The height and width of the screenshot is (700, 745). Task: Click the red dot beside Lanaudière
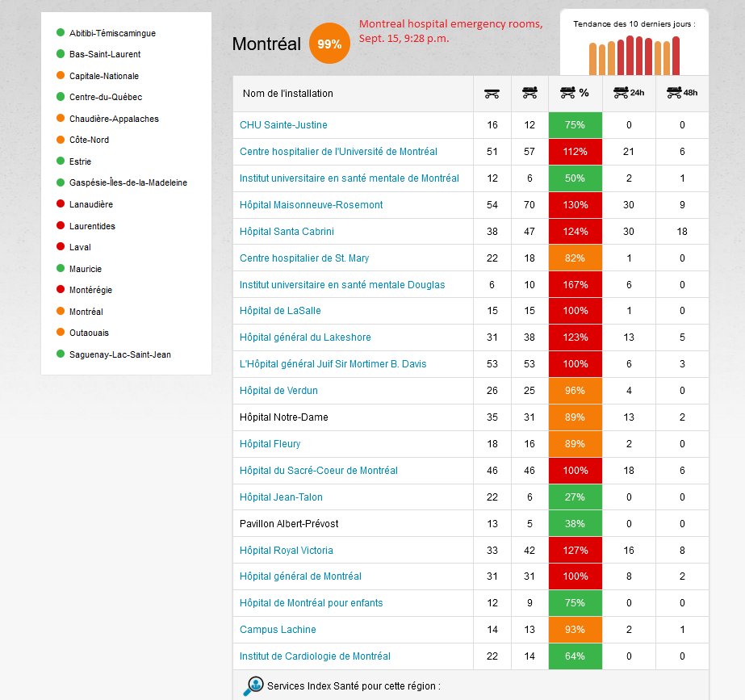tap(61, 203)
